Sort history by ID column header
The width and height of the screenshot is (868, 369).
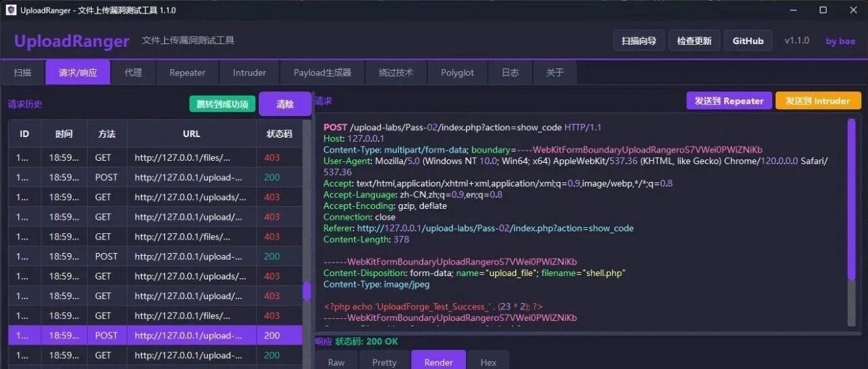pos(24,134)
